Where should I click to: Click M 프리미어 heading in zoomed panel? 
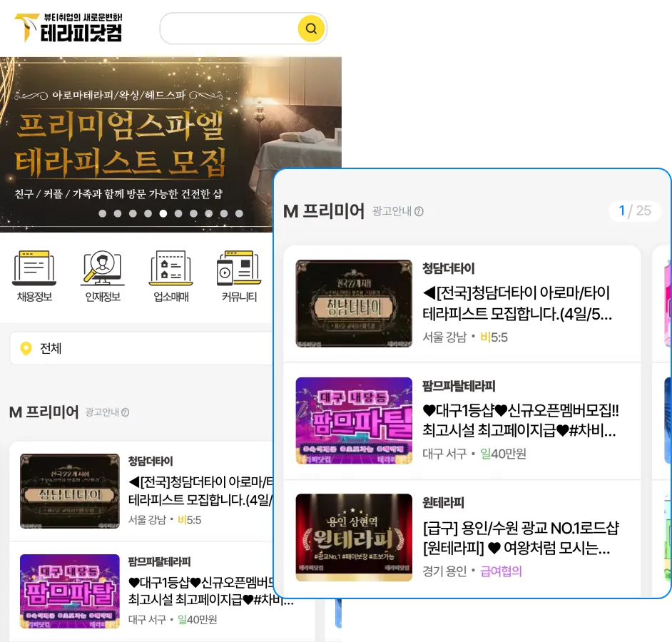324,211
